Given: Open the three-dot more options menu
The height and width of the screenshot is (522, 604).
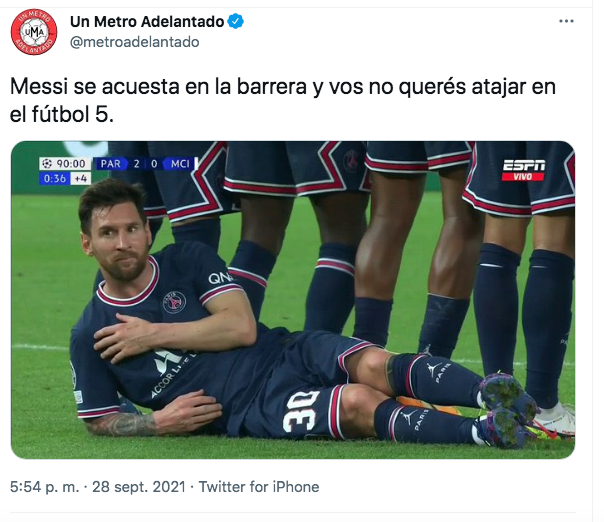Looking at the screenshot, I should coord(566,21).
